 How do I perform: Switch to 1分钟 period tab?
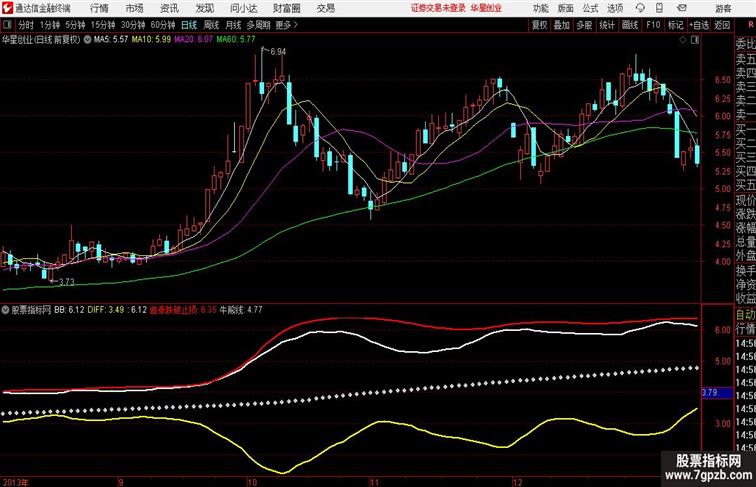(x=50, y=25)
